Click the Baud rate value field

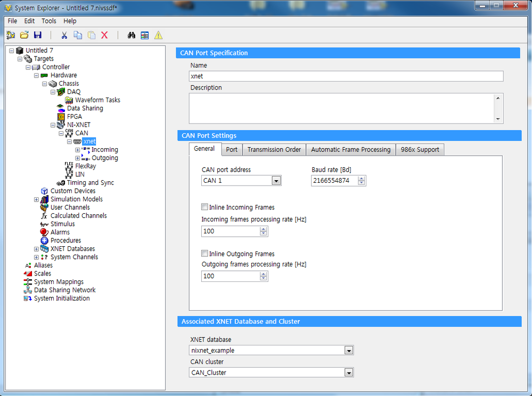coord(334,181)
